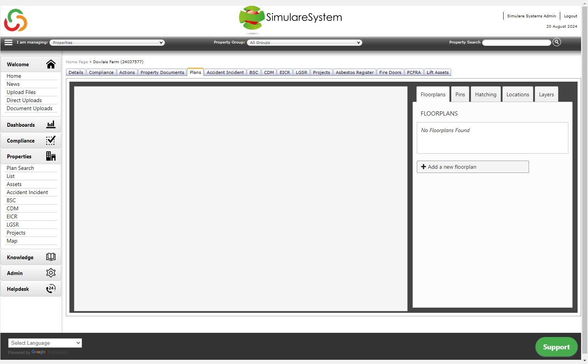Switch to the Hatching tab

click(485, 94)
